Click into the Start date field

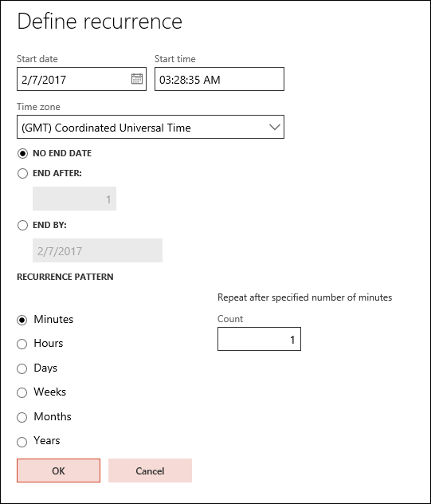81,79
